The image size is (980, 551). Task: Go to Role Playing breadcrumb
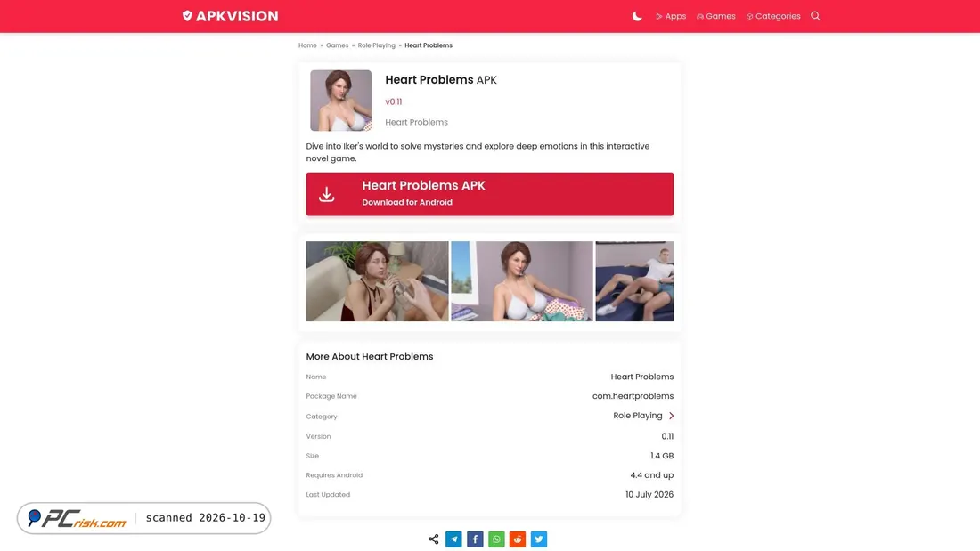click(x=376, y=45)
